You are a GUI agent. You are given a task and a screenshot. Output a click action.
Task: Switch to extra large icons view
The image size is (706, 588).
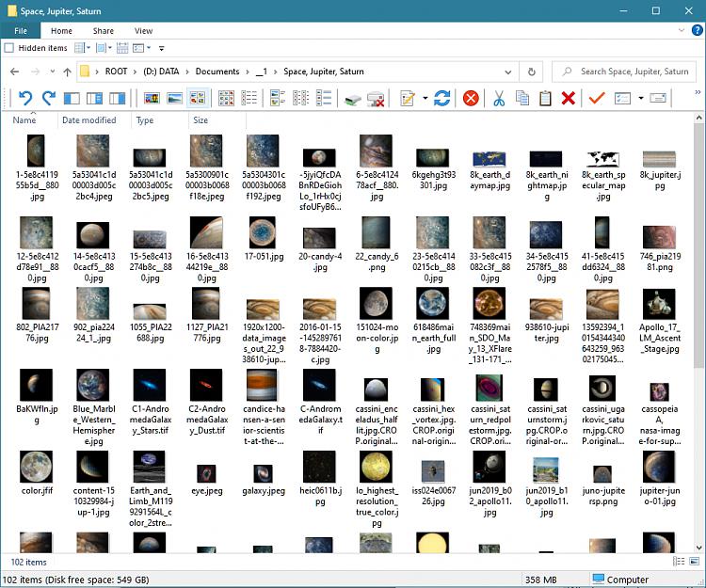(152, 98)
